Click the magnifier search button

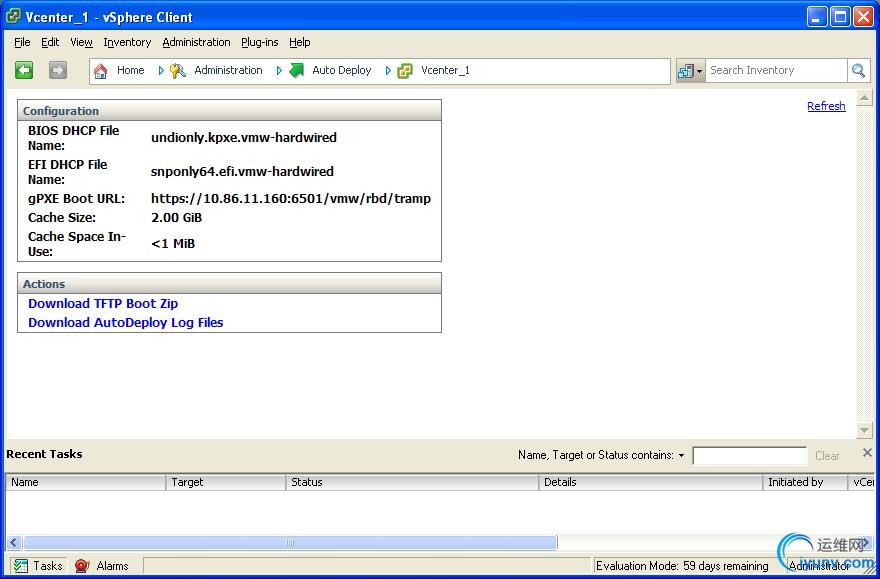pyautogui.click(x=858, y=71)
